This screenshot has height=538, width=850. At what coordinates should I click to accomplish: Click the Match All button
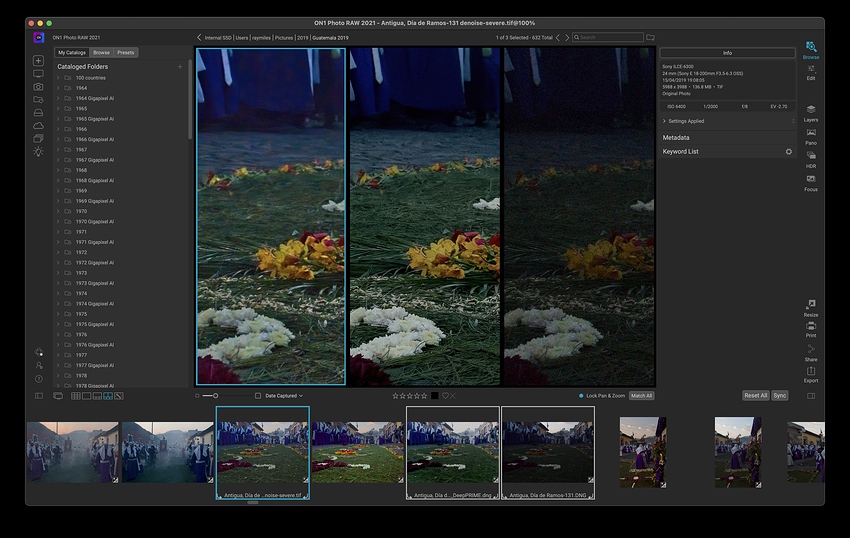click(x=641, y=396)
